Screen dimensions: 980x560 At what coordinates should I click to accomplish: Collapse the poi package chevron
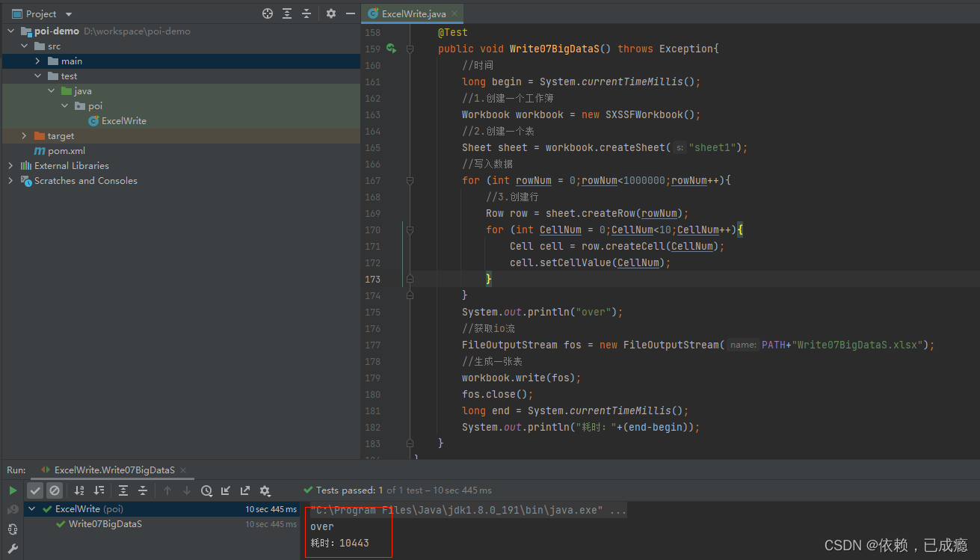pos(64,106)
